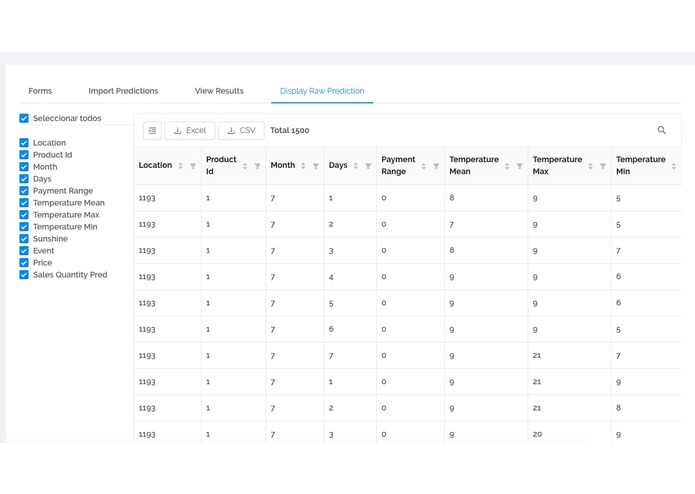
Task: Uncheck the Price checkbox
Action: [x=24, y=262]
